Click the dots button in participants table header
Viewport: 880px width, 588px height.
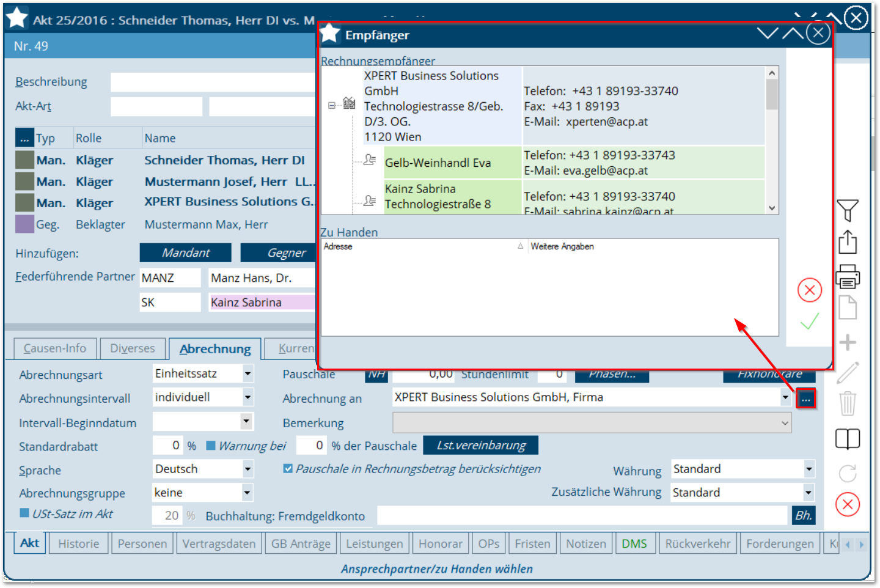(24, 138)
